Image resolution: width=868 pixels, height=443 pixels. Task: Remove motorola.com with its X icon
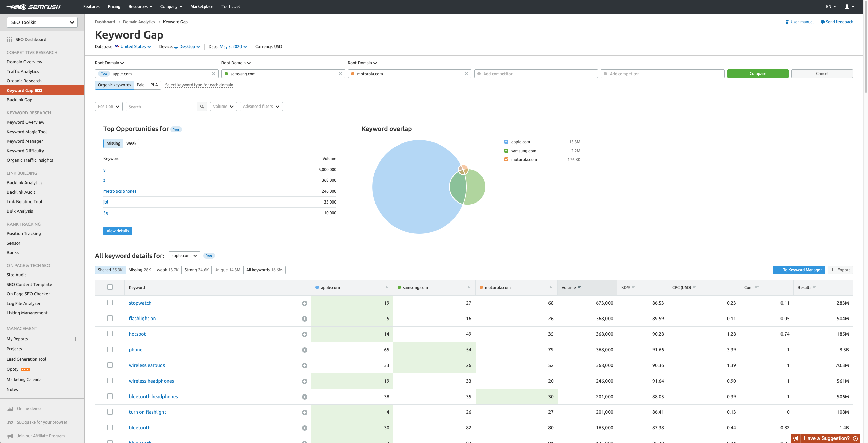click(466, 74)
